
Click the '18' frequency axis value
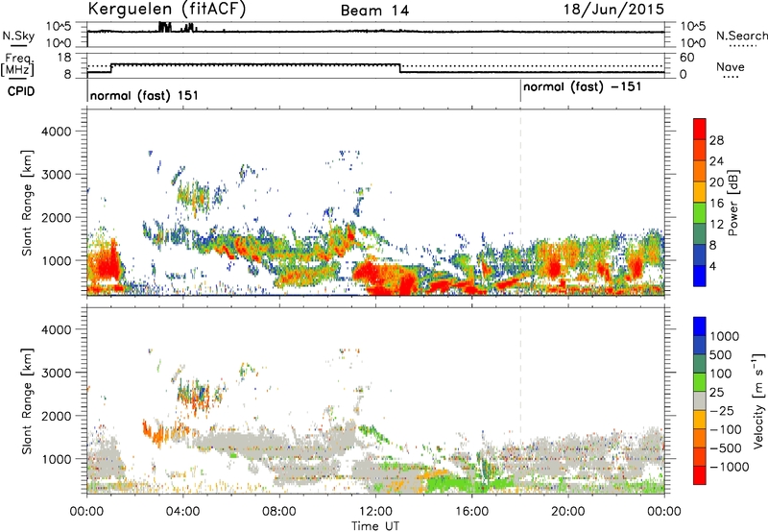[63, 58]
